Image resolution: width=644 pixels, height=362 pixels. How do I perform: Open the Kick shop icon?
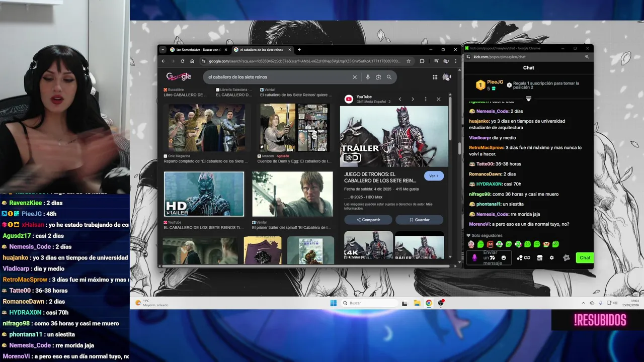click(540, 257)
